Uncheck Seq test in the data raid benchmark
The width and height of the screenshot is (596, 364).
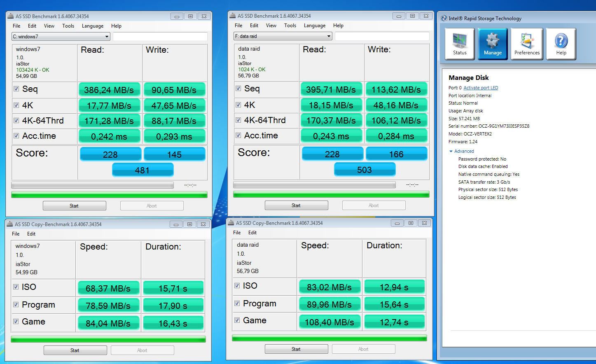[x=238, y=88]
